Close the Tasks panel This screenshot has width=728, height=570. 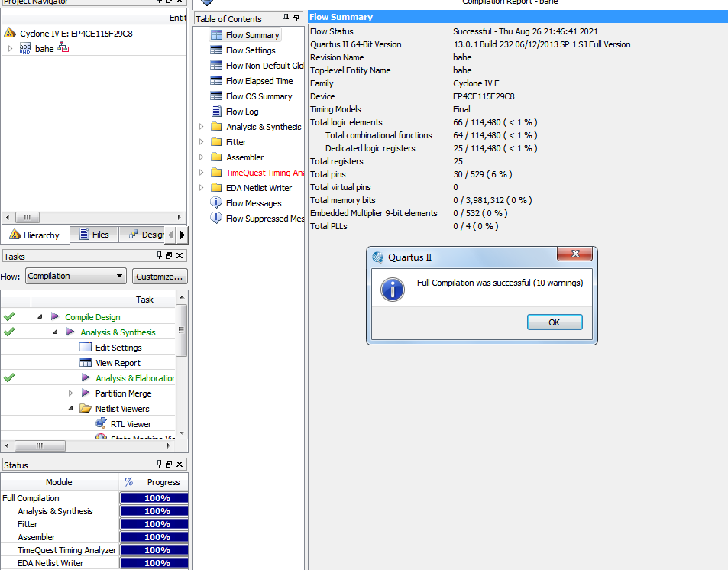(180, 255)
